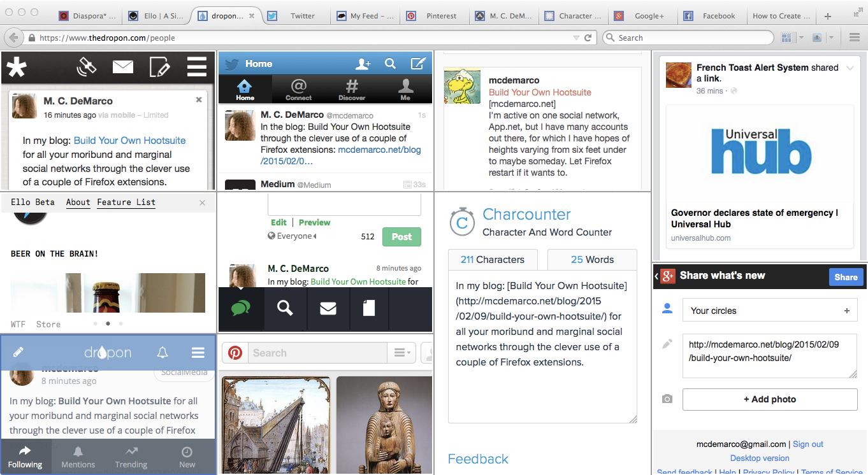Screen dimensions: 868x475
Task: Open the Firefox hamburger menu
Action: (855, 38)
